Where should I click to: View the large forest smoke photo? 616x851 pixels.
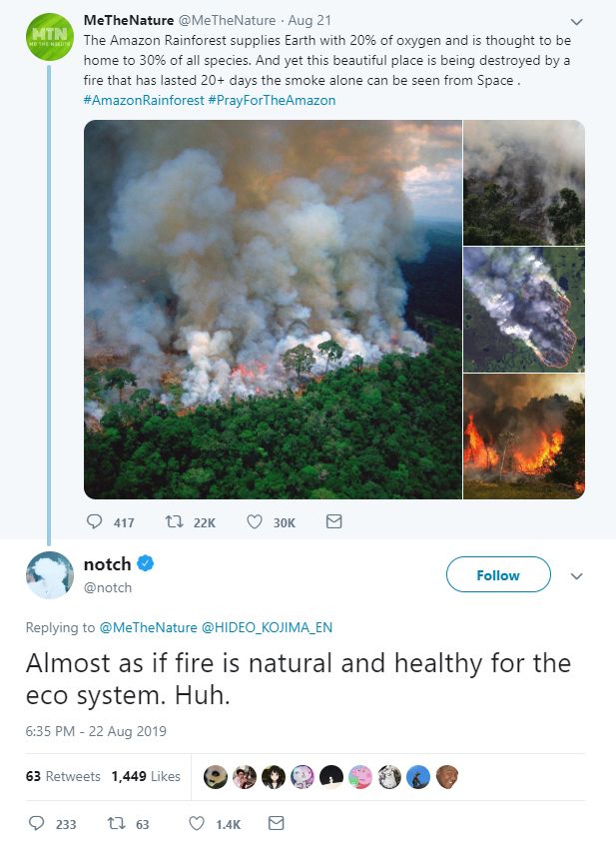tap(273, 310)
